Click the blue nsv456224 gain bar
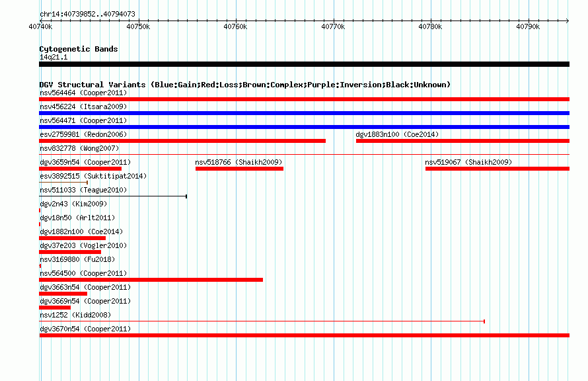 304,113
